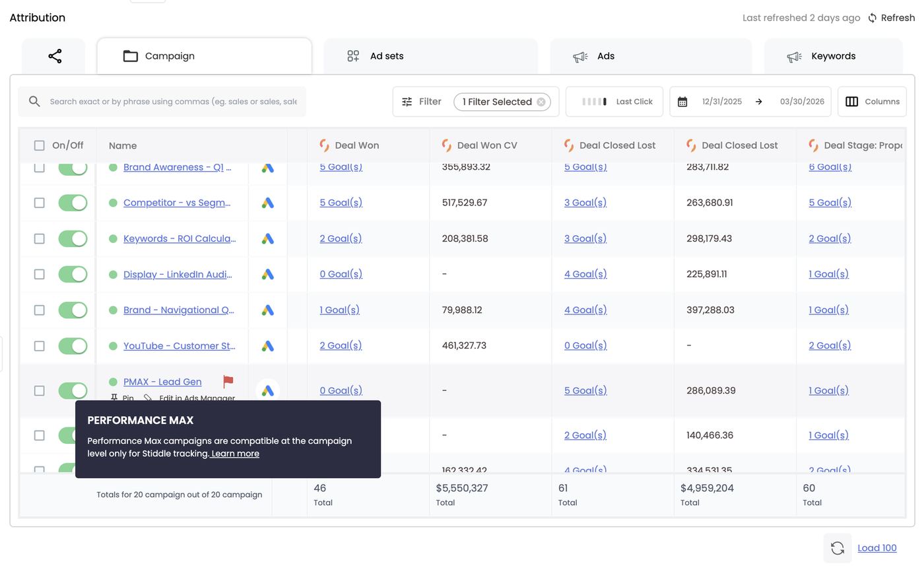
Task: Select the 03/30/2026 end date
Action: coord(802,102)
